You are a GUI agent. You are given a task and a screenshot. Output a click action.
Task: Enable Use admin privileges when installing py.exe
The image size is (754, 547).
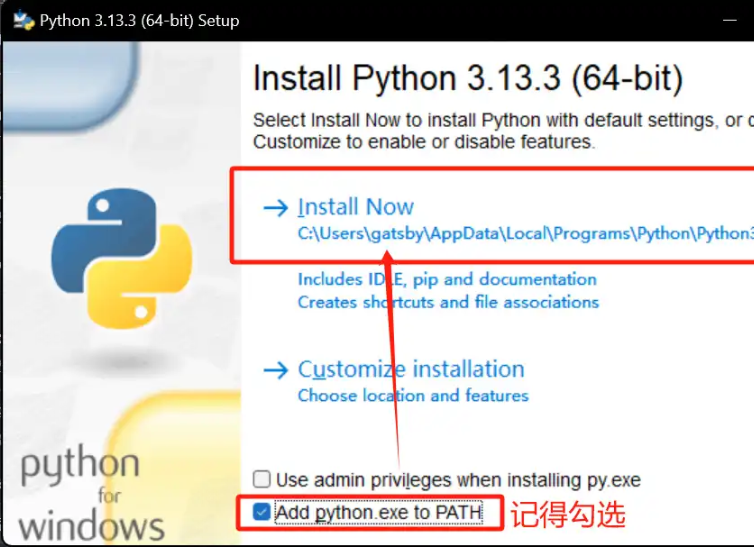point(262,479)
